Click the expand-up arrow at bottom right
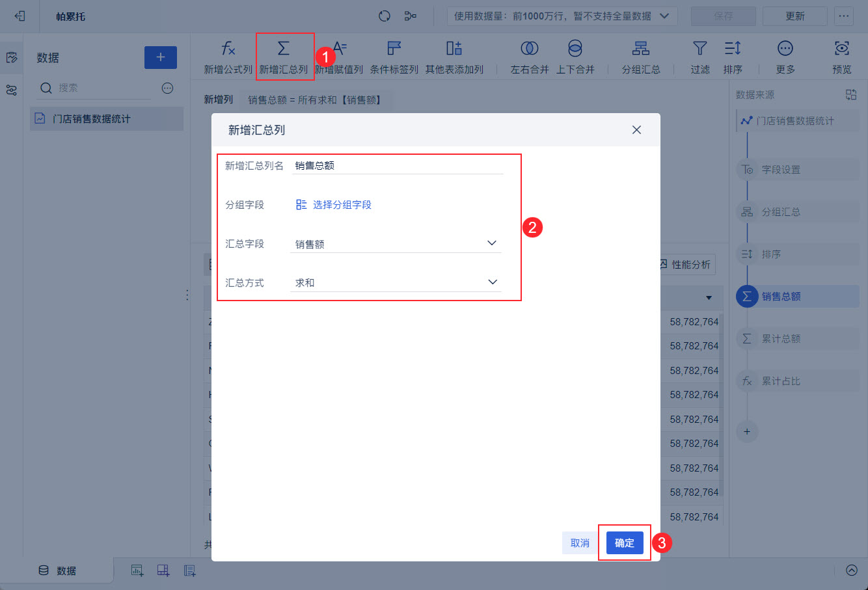The image size is (868, 590). coord(852,570)
